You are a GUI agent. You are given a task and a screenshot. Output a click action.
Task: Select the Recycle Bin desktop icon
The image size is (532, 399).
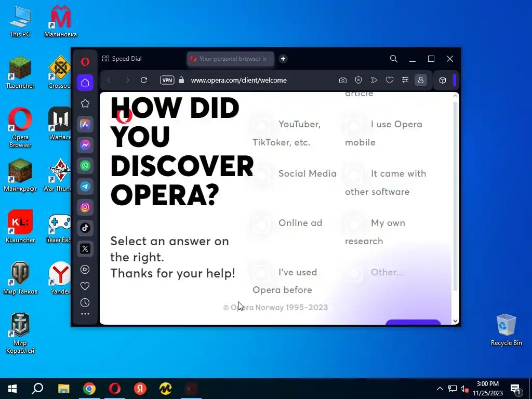506,330
